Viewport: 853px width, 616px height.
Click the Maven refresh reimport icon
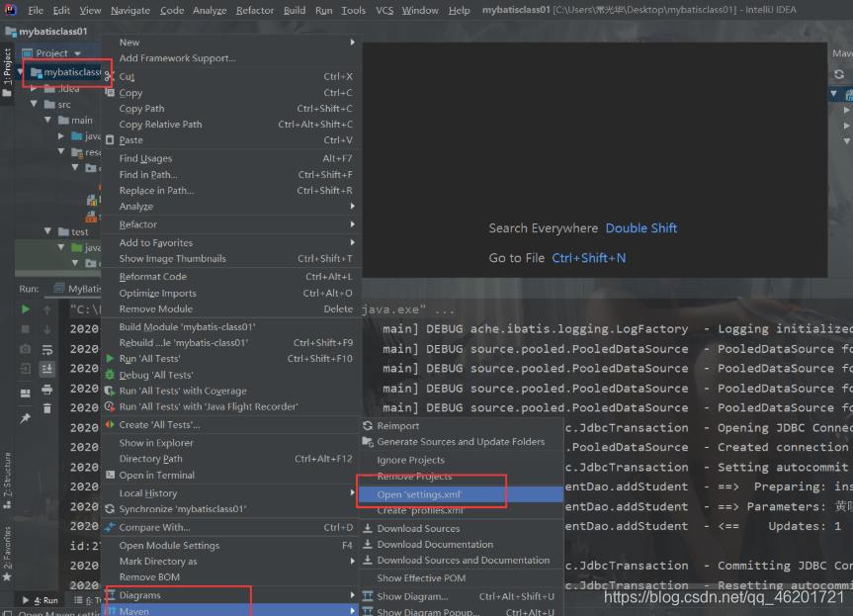(839, 74)
